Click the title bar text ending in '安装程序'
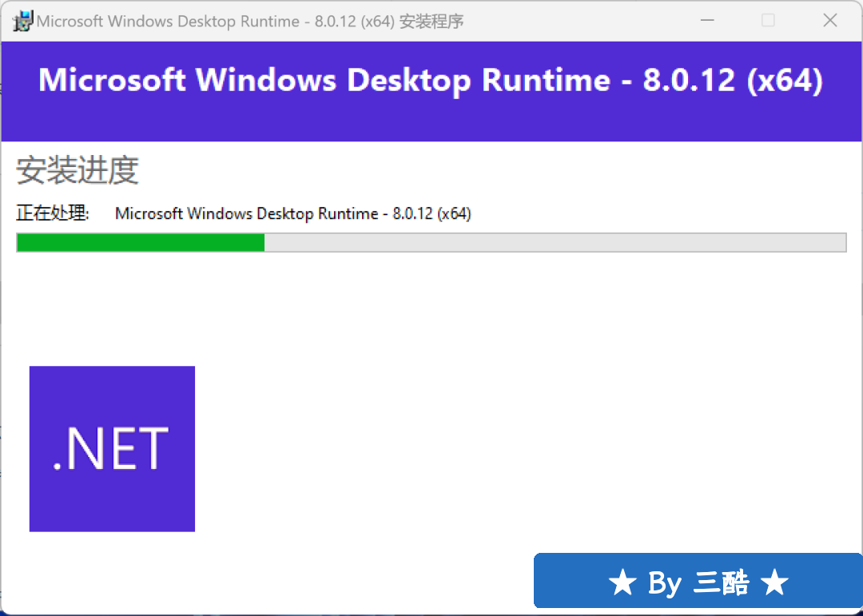Image resolution: width=863 pixels, height=616 pixels. 250,22
